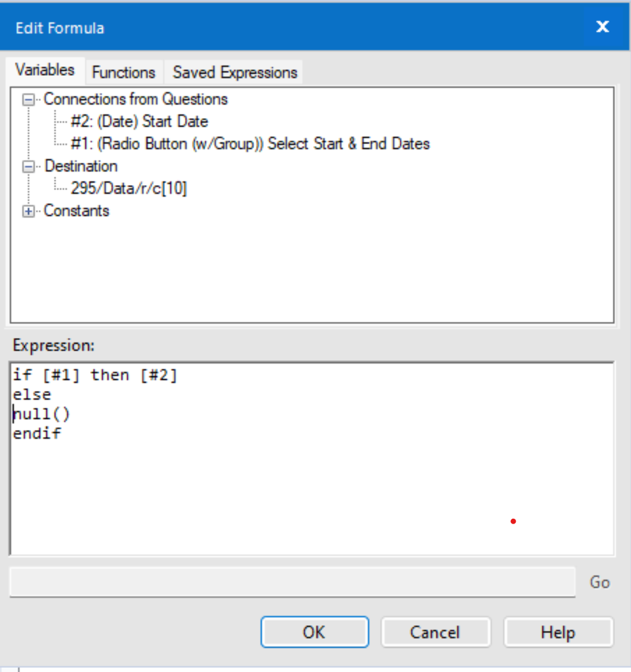Open the Saved Expressions tab
Viewport: 631px width, 672px height.
[x=235, y=72]
